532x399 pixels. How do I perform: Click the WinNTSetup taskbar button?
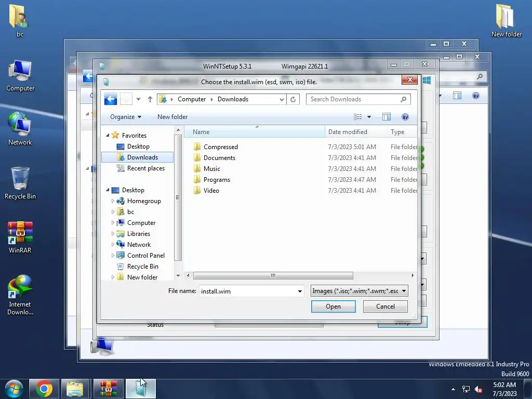click(140, 389)
